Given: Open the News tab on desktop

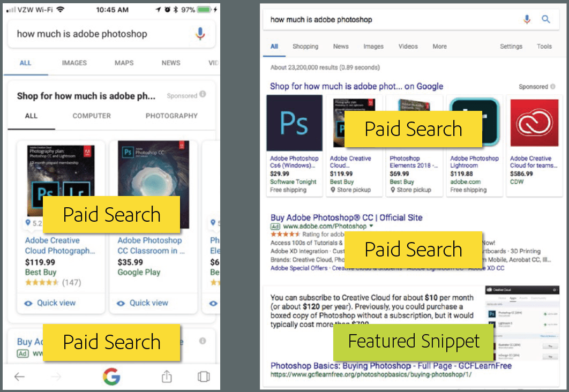Looking at the screenshot, I should click(341, 47).
